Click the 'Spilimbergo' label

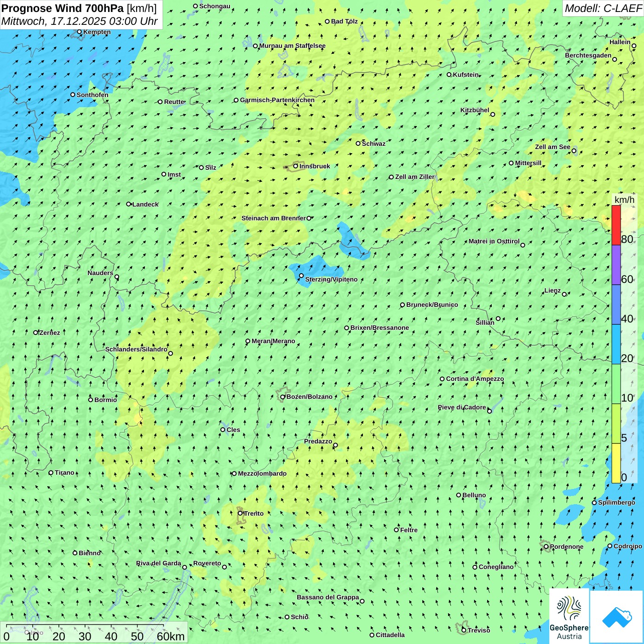616,502
